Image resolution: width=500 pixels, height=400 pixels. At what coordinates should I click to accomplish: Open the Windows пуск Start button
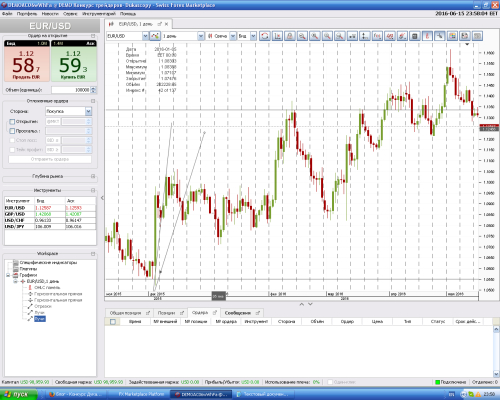[x=17, y=394]
